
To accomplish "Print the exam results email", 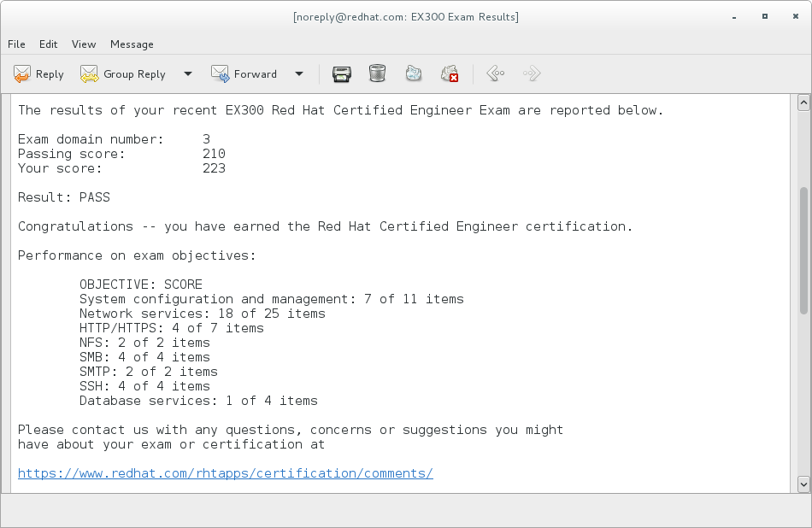I will 342,74.
